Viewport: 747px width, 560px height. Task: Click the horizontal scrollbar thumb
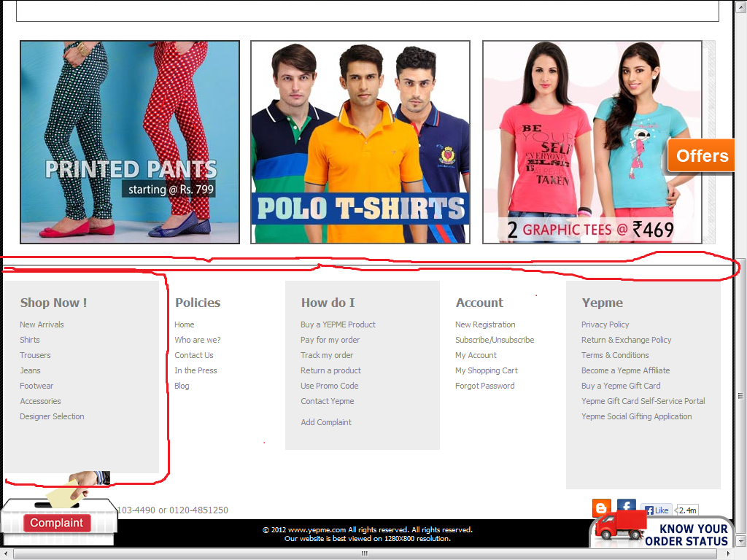point(365,553)
